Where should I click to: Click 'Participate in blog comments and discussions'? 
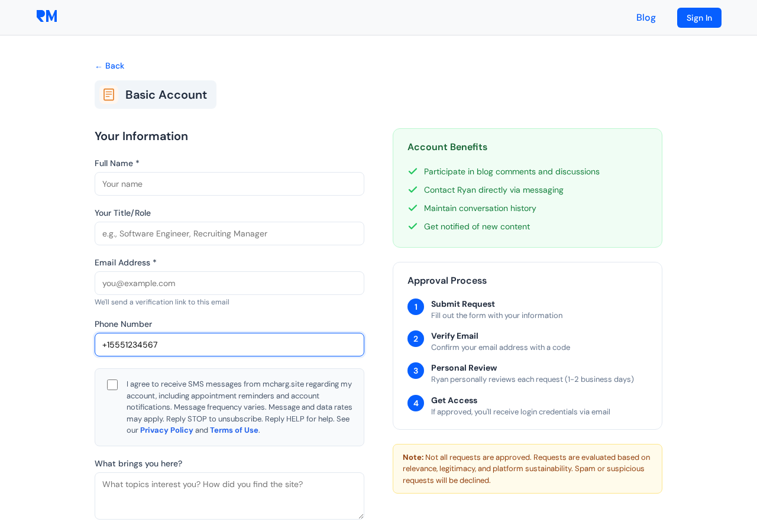click(512, 171)
